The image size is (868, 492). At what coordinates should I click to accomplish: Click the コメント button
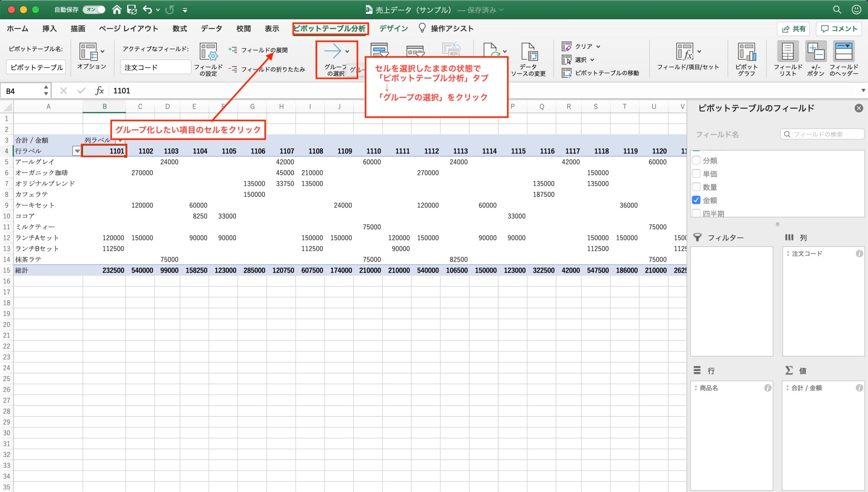point(839,29)
